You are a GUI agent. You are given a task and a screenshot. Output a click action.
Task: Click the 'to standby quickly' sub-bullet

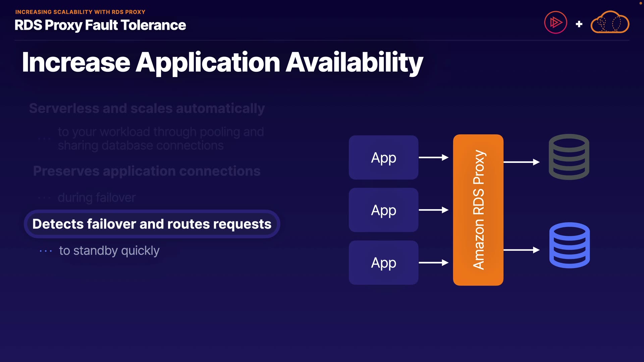point(109,251)
